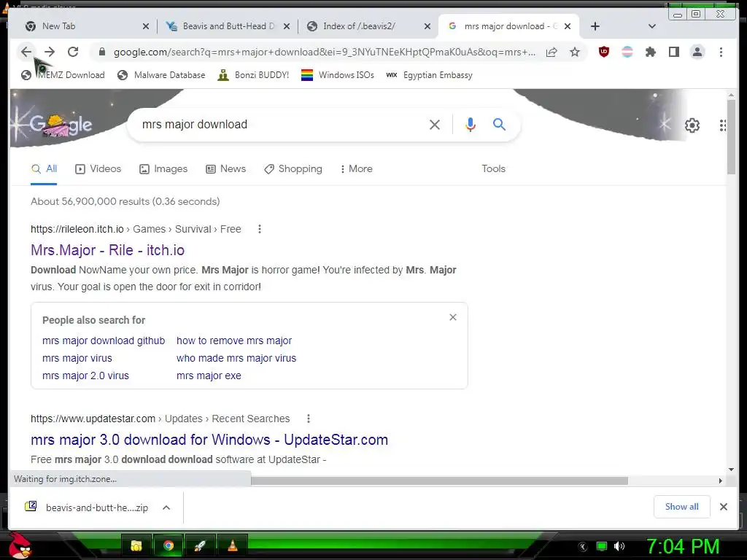This screenshot has height=560, width=747.
Task: Open file explorer taskbar icon
Action: point(136,545)
